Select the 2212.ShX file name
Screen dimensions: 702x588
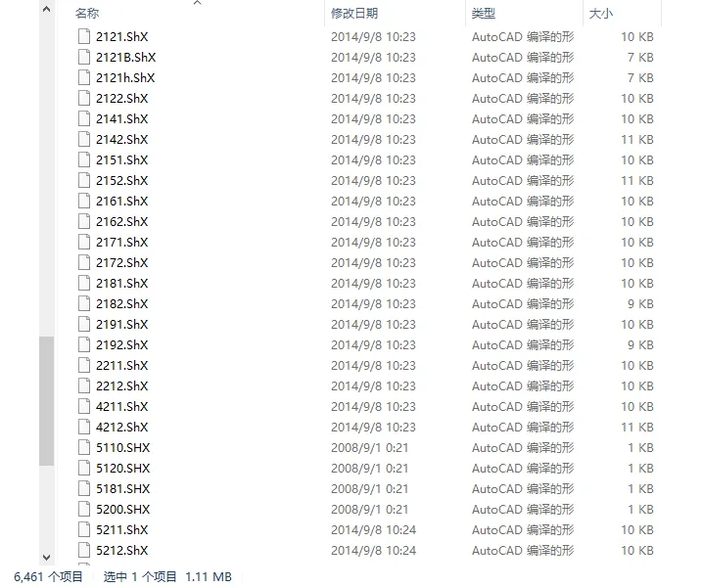coord(121,386)
